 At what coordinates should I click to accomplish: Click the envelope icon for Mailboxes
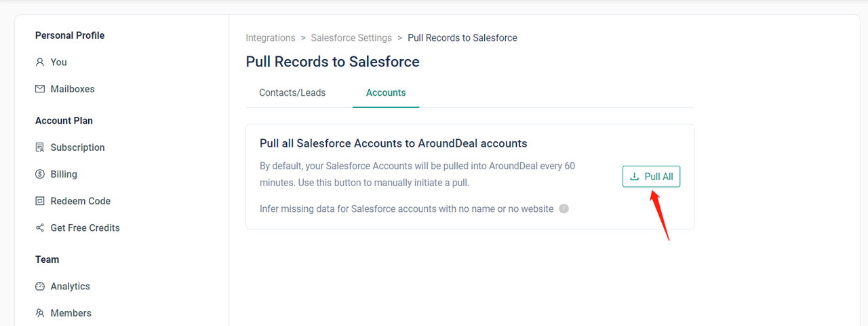coord(40,89)
